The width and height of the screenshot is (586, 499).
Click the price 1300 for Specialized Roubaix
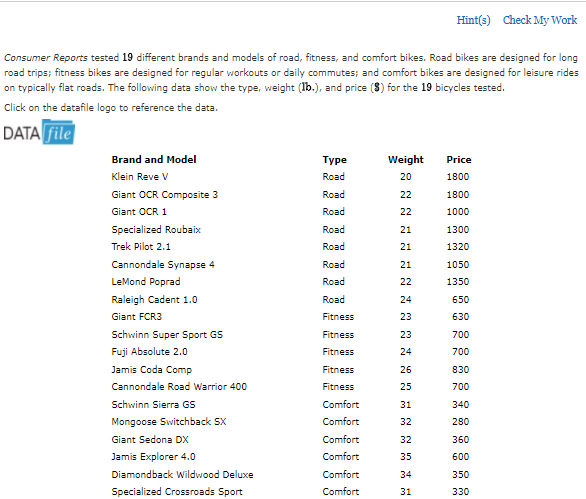pos(457,230)
